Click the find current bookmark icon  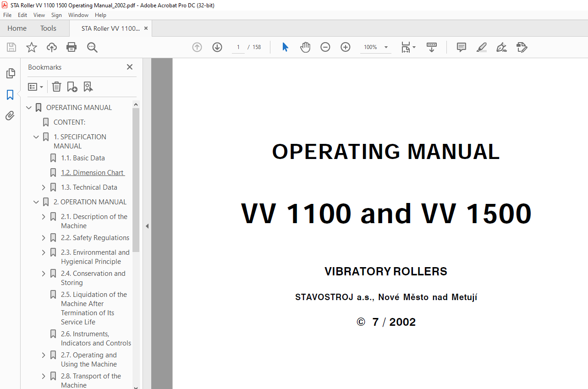click(88, 87)
